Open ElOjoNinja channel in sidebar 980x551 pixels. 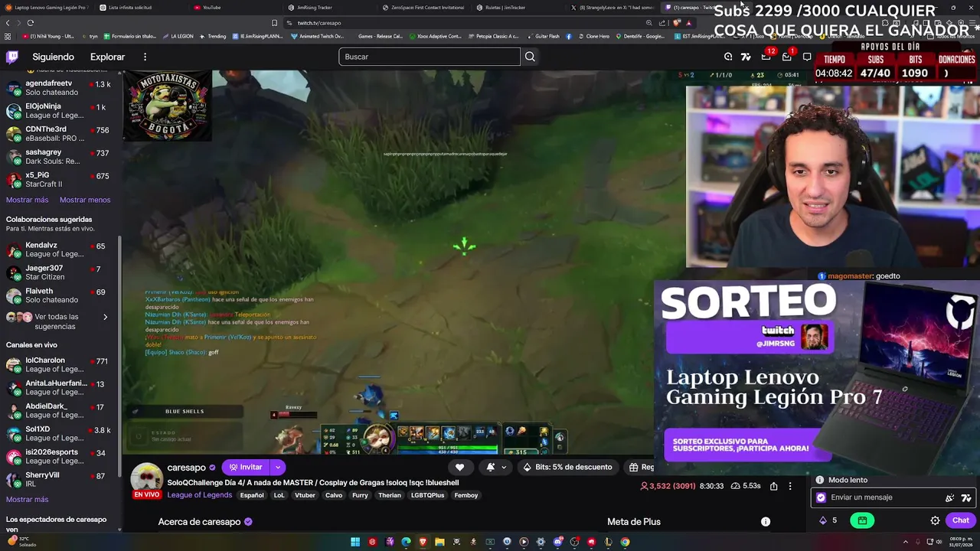click(60, 111)
